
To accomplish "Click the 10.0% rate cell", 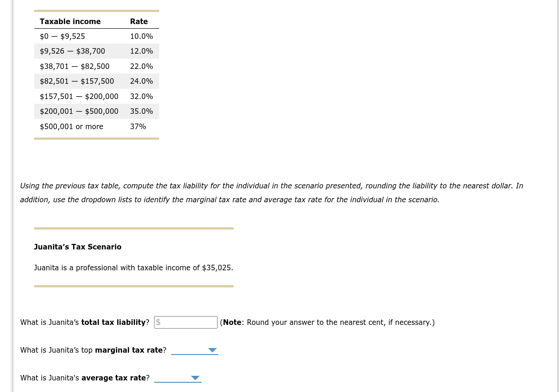I will (141, 36).
